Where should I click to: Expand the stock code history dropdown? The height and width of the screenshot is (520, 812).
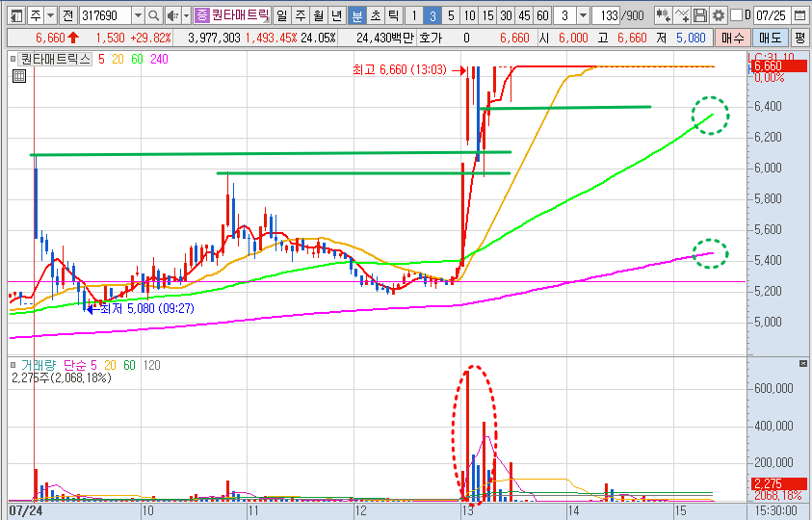[x=138, y=16]
